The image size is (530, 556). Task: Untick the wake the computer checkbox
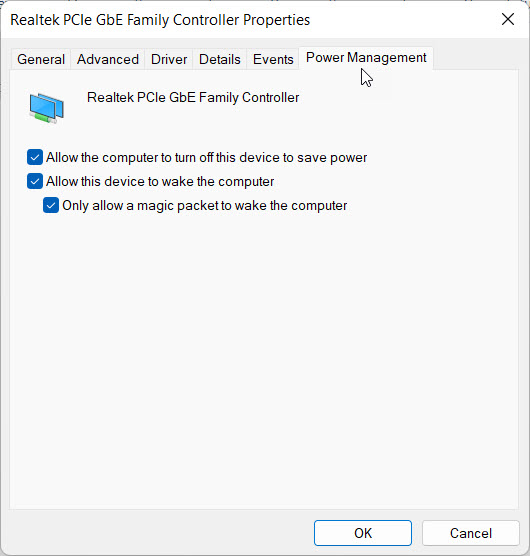(35, 181)
